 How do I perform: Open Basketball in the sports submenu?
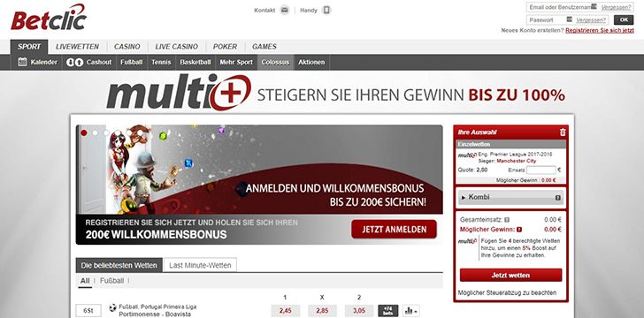195,63
